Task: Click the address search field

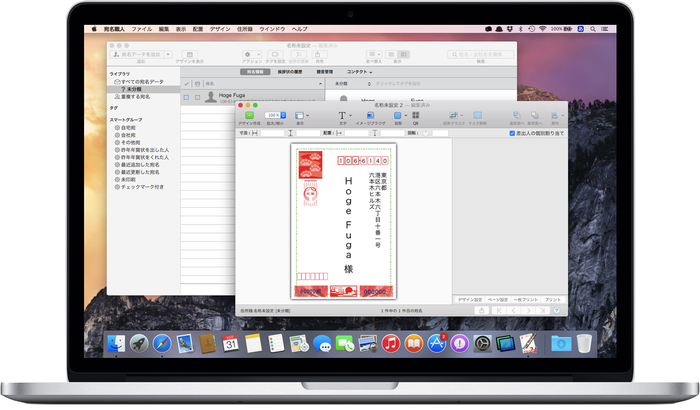Action: click(480, 54)
